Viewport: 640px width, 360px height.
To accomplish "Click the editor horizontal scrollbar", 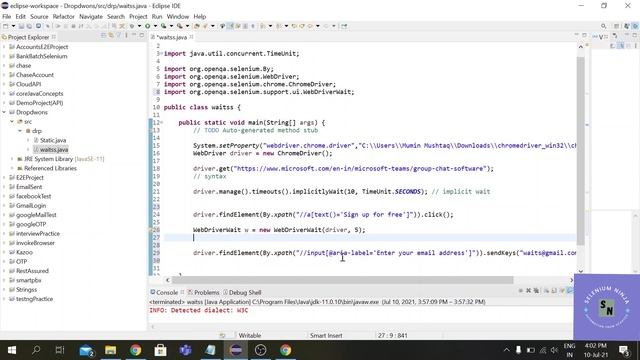I will [x=342, y=280].
